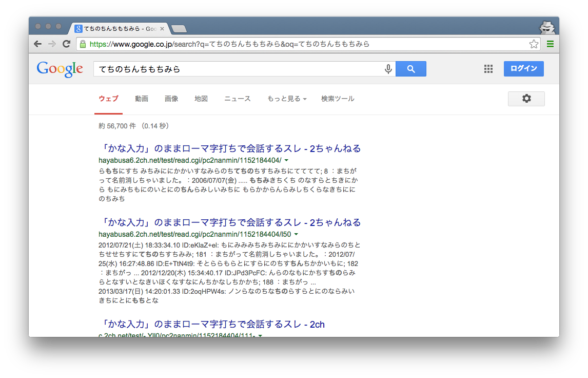Open 検索ツール options
The image size is (588, 378).
click(338, 99)
